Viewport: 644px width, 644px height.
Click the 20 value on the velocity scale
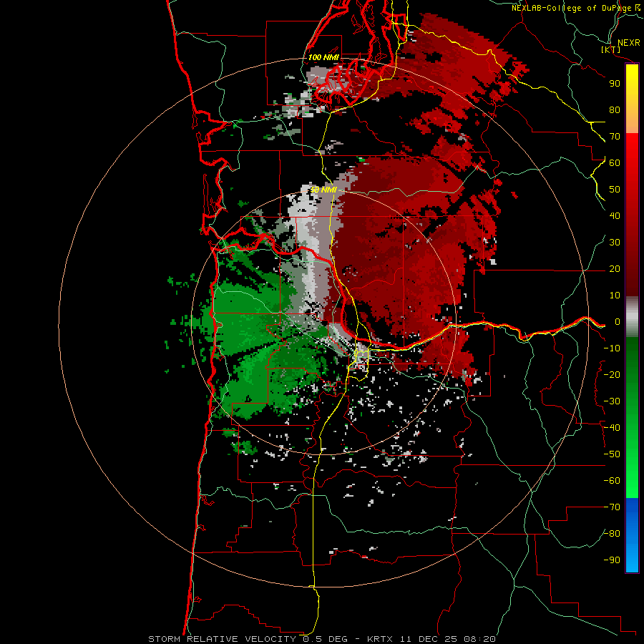[x=615, y=269]
